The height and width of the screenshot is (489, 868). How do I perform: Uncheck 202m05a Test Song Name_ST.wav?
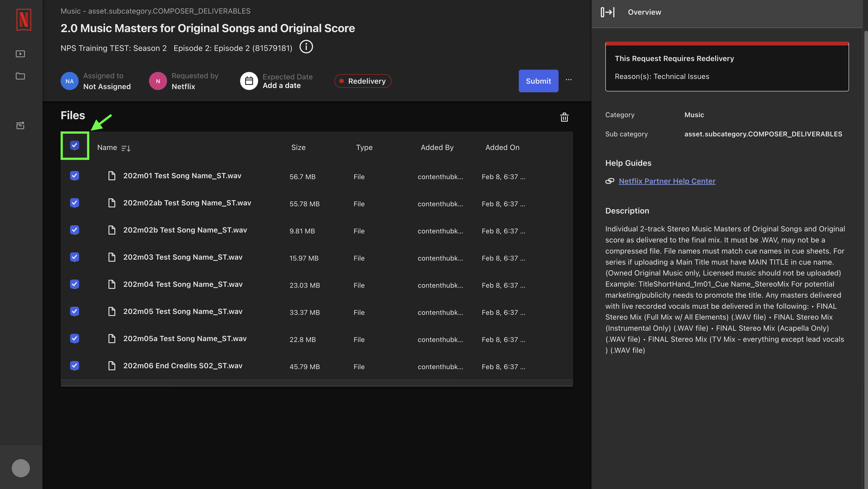click(x=74, y=339)
